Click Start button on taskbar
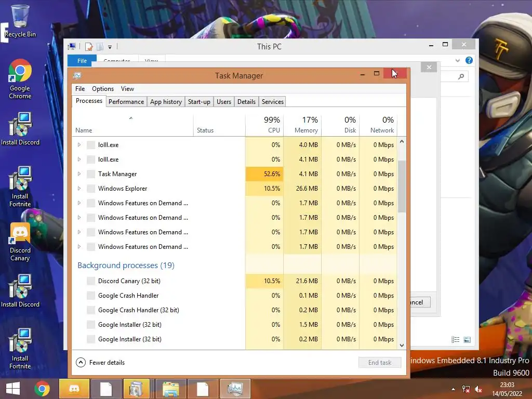532x399 pixels. click(x=13, y=389)
